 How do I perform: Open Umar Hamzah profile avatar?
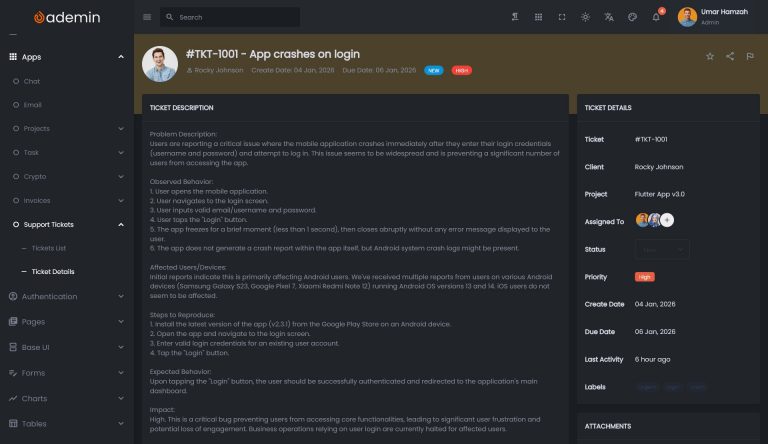(687, 17)
